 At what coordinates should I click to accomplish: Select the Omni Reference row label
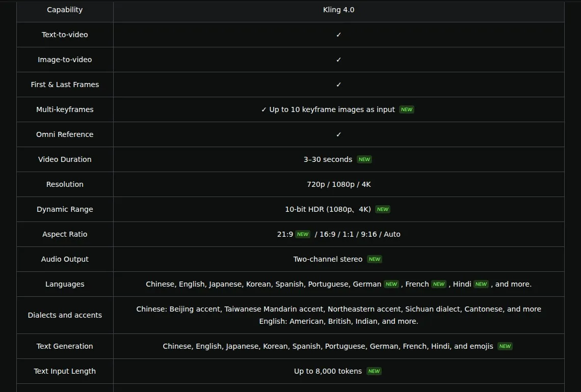point(65,135)
